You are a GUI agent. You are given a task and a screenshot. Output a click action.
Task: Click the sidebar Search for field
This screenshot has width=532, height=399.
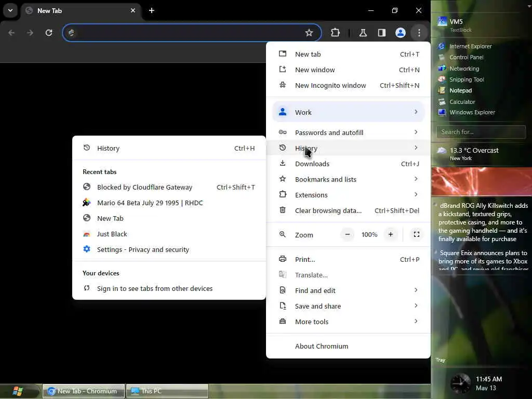coord(481,132)
